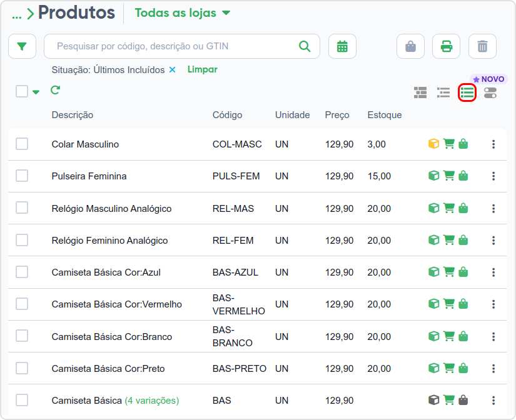Click the Unidade column header

click(292, 115)
